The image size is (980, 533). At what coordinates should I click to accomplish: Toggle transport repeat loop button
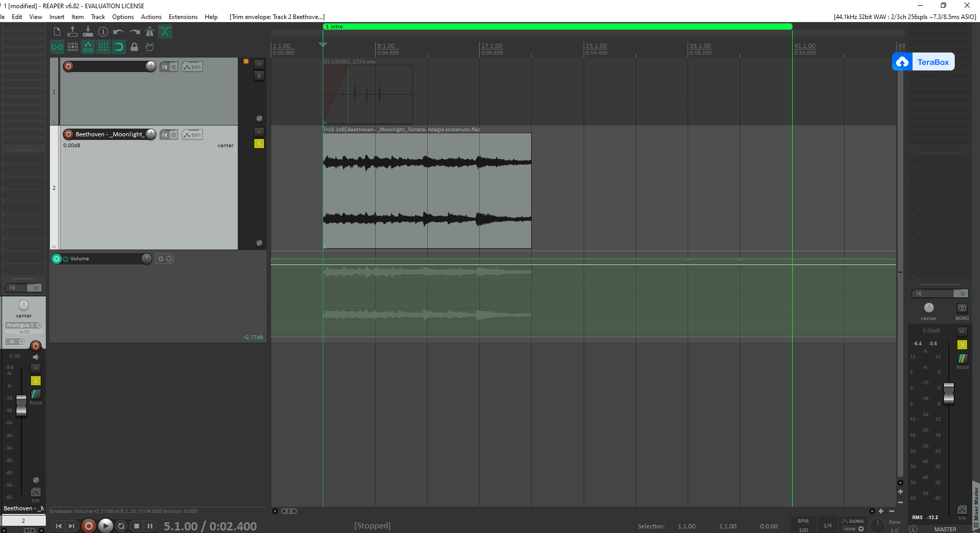[121, 526]
